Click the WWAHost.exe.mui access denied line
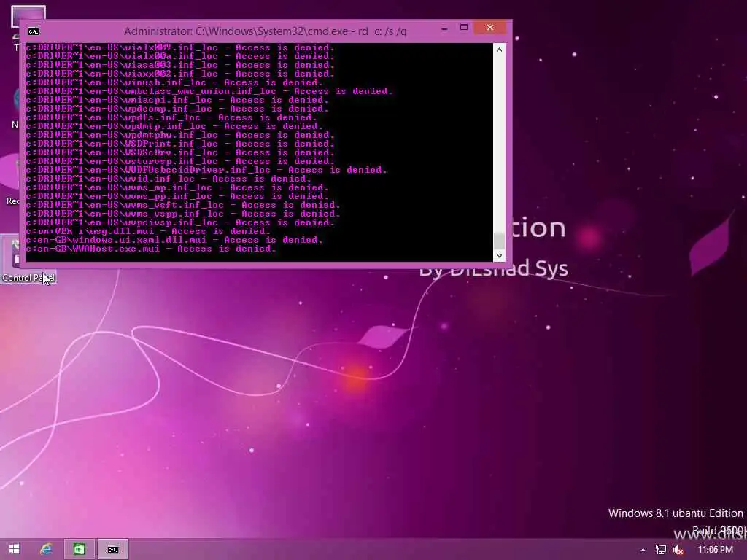 coord(152,249)
